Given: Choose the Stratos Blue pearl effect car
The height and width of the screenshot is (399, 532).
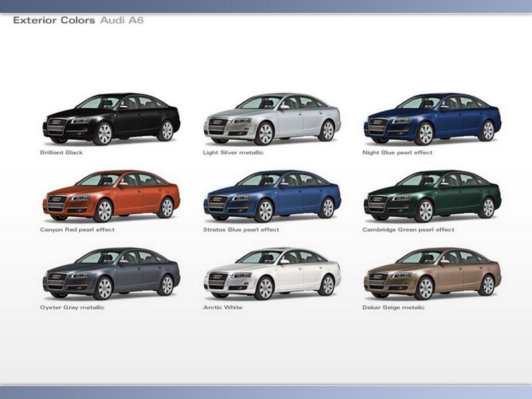Looking at the screenshot, I should (272, 196).
